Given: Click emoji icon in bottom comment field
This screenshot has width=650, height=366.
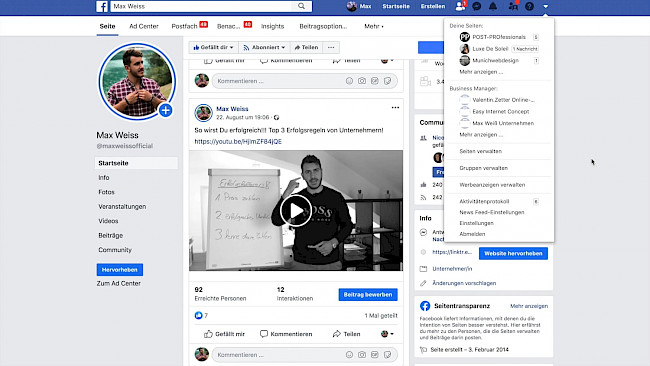Looking at the screenshot, I should point(349,355).
